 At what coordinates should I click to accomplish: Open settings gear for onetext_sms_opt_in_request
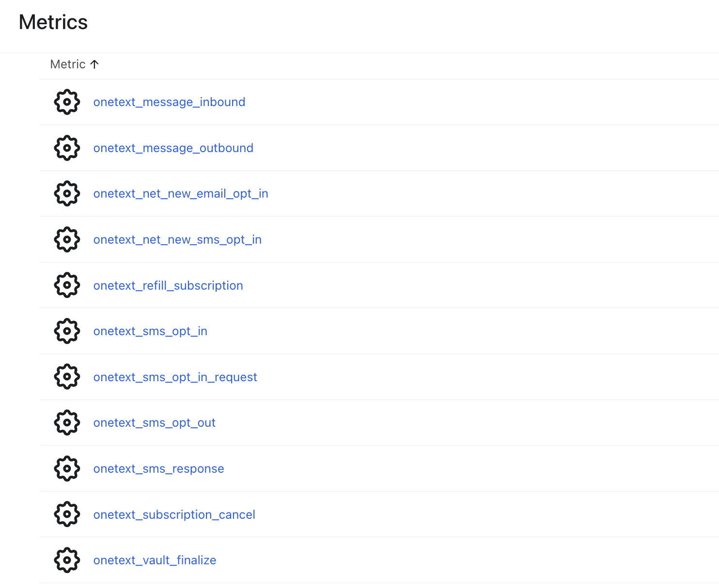click(x=66, y=376)
